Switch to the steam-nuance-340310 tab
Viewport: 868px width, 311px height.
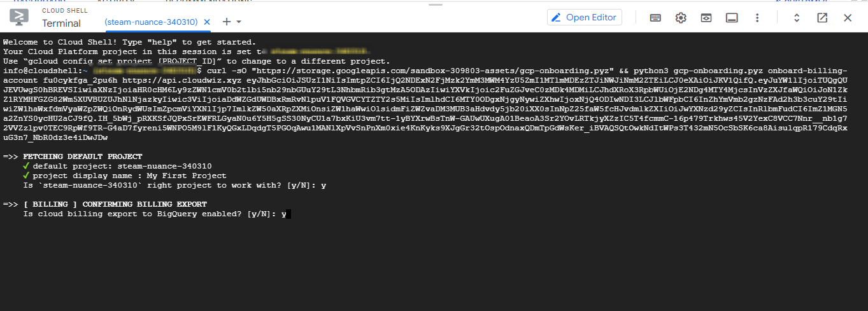click(x=152, y=22)
